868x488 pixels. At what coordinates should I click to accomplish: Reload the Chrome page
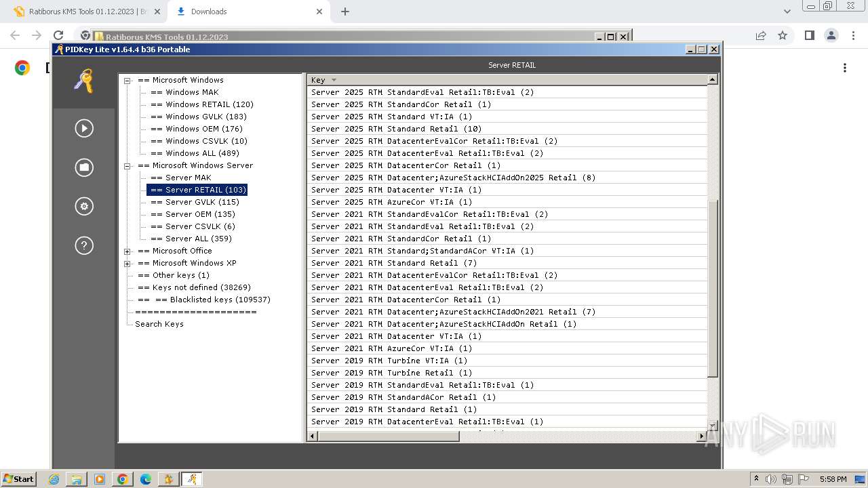tap(58, 35)
